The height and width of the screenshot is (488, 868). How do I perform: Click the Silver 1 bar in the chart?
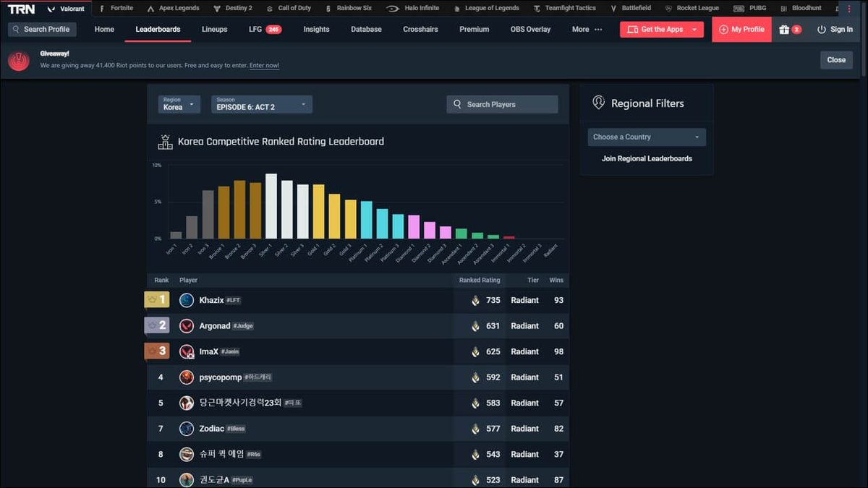tap(271, 206)
